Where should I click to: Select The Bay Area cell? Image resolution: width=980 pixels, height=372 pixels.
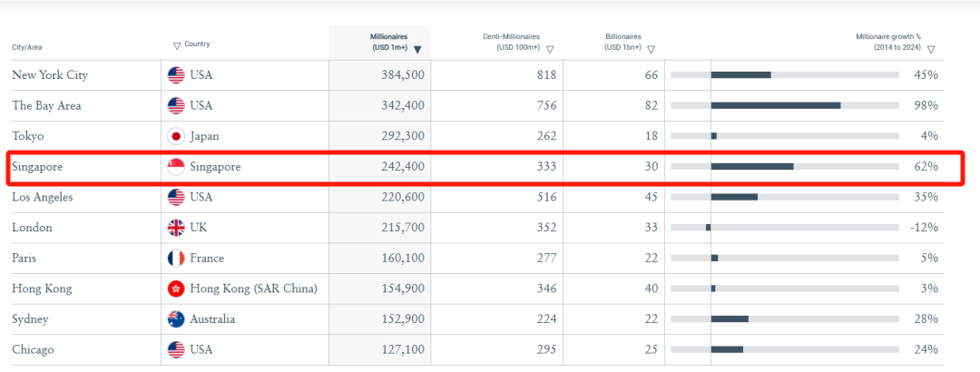[x=47, y=105]
